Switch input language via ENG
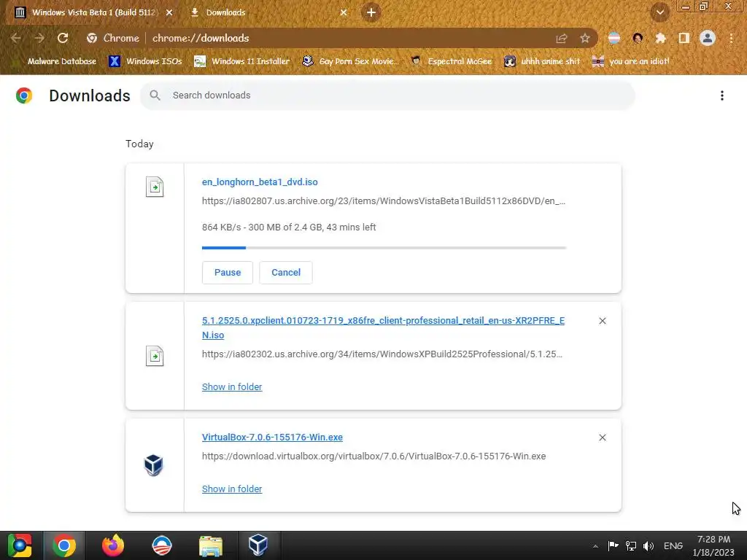The height and width of the screenshot is (560, 747). click(673, 545)
